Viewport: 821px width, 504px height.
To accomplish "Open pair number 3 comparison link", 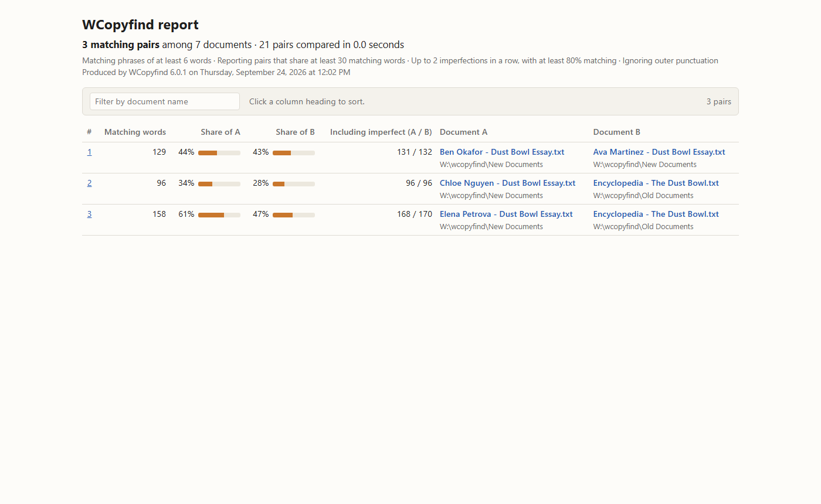I will coord(90,214).
